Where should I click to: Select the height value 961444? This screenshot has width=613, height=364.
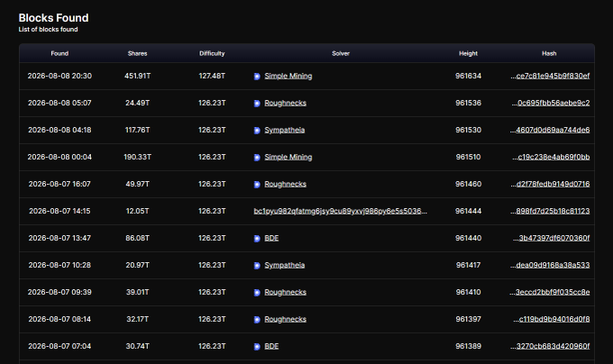point(469,211)
